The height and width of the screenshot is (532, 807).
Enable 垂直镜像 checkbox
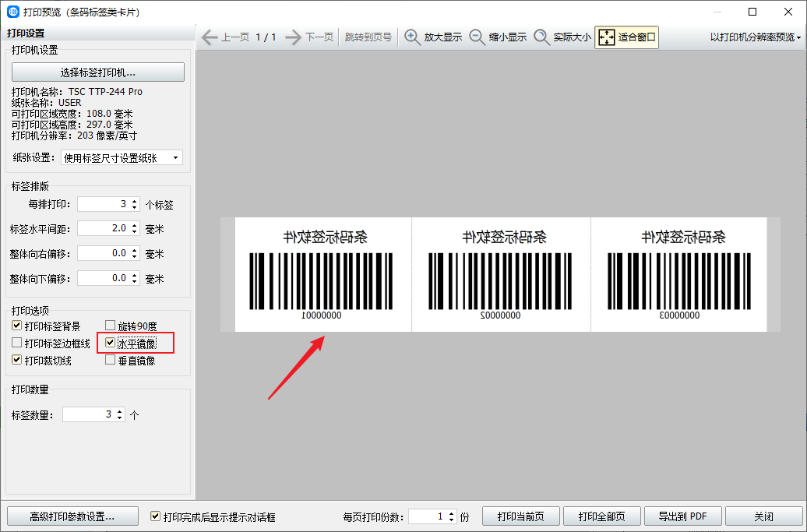pos(110,360)
